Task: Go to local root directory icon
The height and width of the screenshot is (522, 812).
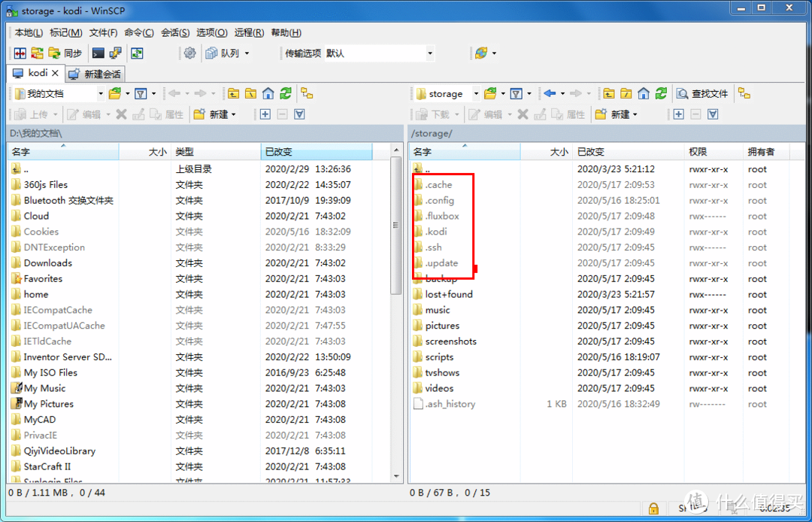Action: click(x=251, y=94)
